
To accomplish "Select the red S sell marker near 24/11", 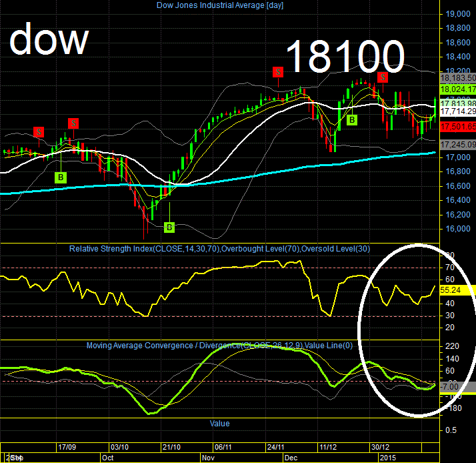I will pos(278,72).
